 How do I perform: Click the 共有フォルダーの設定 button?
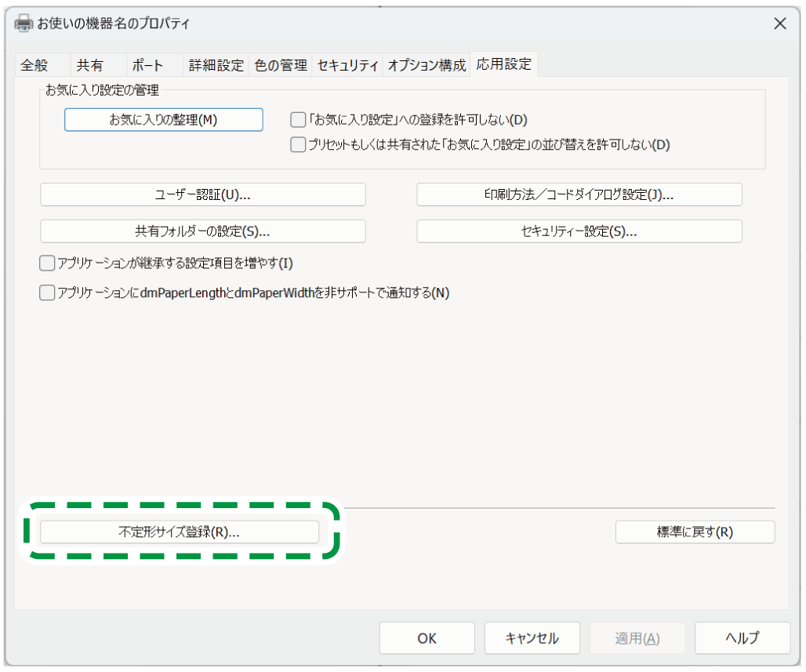pos(202,231)
